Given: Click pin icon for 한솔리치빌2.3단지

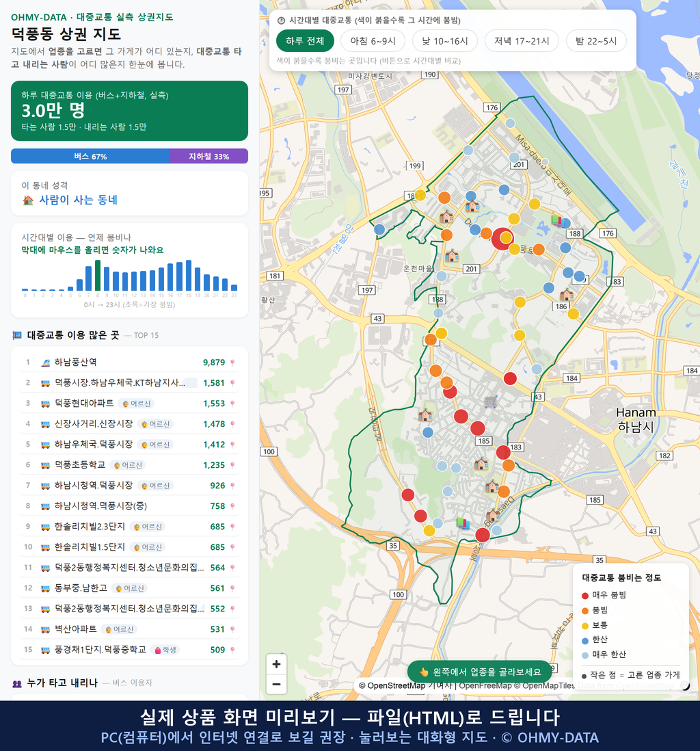Looking at the screenshot, I should 232,527.
